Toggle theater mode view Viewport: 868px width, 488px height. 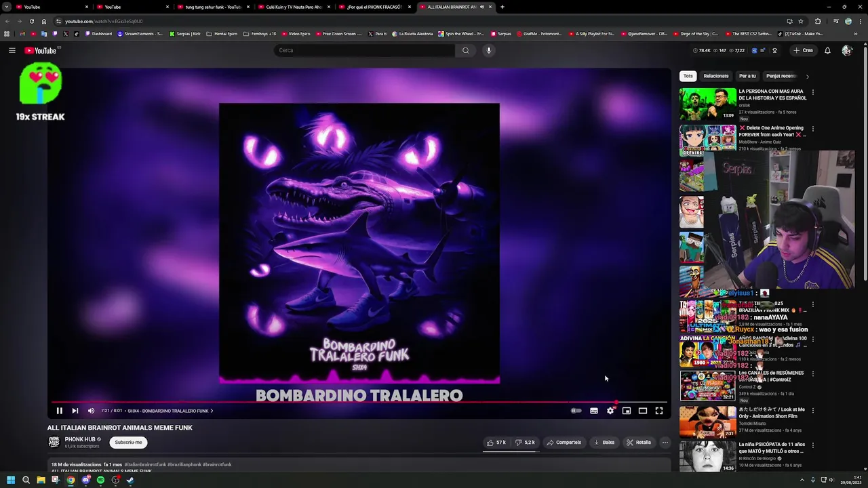tap(643, 411)
